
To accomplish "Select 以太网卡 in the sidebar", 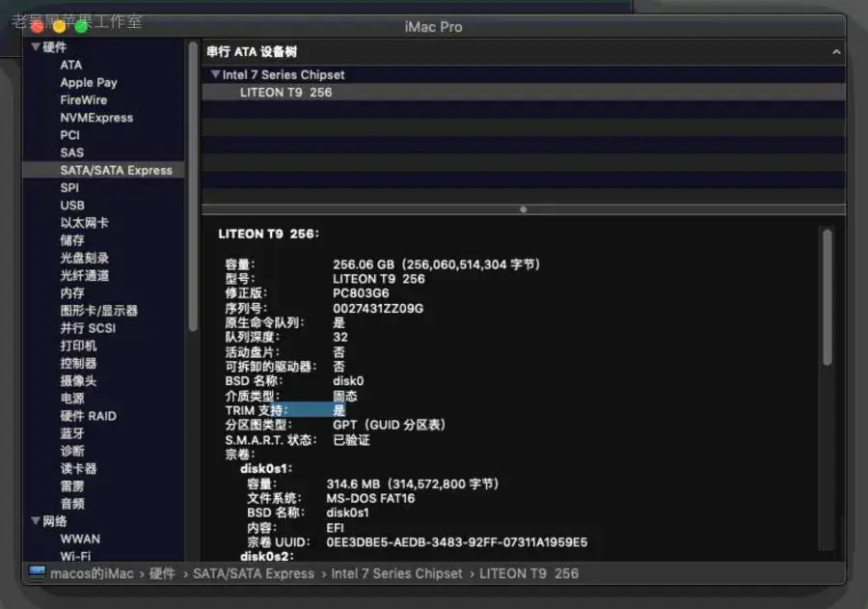I will point(84,223).
